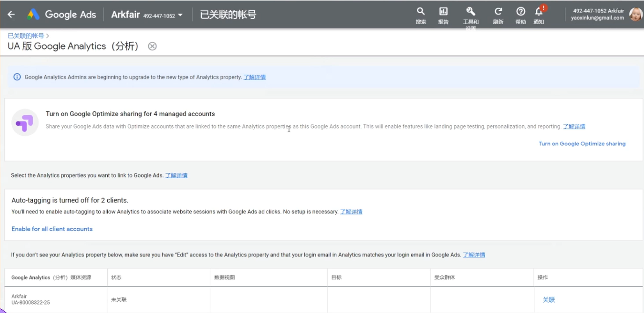Open 了解详情 link in blue info banner
Screen dimensions: 644x313
254,77
